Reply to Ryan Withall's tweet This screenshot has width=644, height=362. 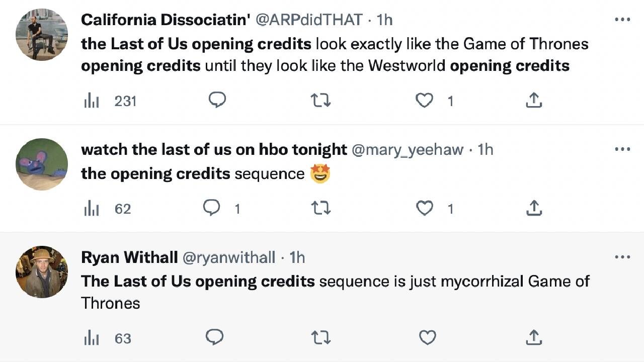coord(215,337)
